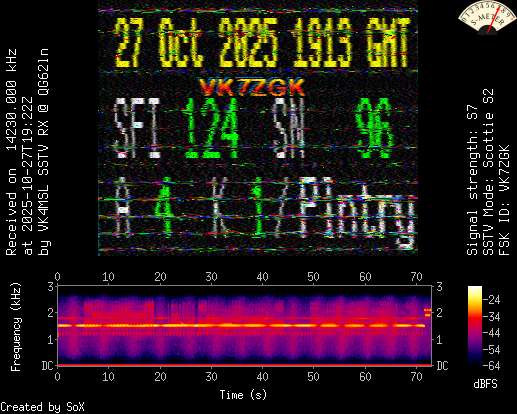Click the 'at 2025-10-27T19:22Z' timestamp text
Viewport: 517px width, 414px height.
tap(27, 176)
